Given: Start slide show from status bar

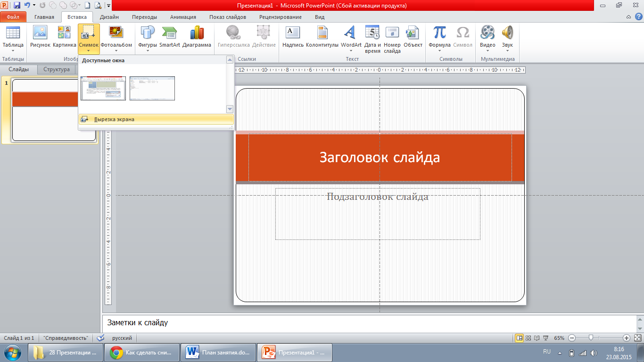Looking at the screenshot, I should tap(545, 338).
